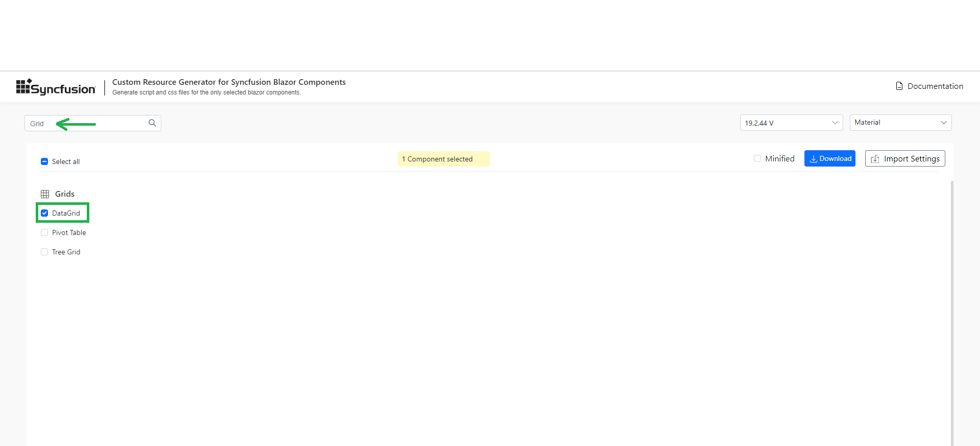Viewport: 980px width, 446px height.
Task: Click into the Grid search field
Action: [93, 123]
